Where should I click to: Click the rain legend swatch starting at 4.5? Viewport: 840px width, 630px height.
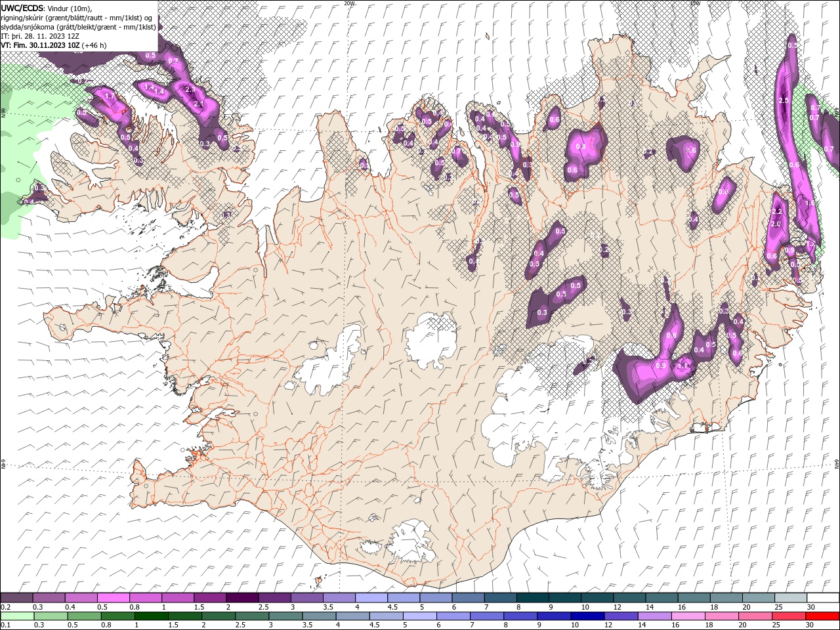[x=386, y=616]
